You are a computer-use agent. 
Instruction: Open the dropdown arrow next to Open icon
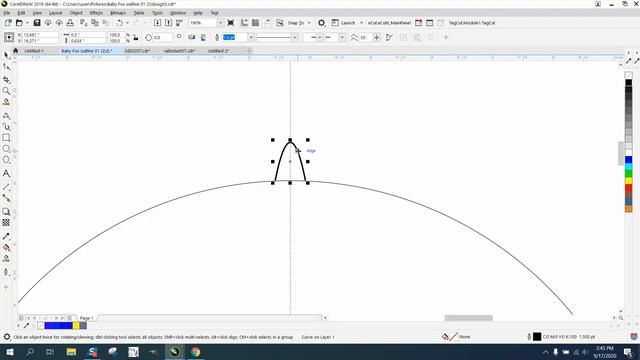coord(27,23)
